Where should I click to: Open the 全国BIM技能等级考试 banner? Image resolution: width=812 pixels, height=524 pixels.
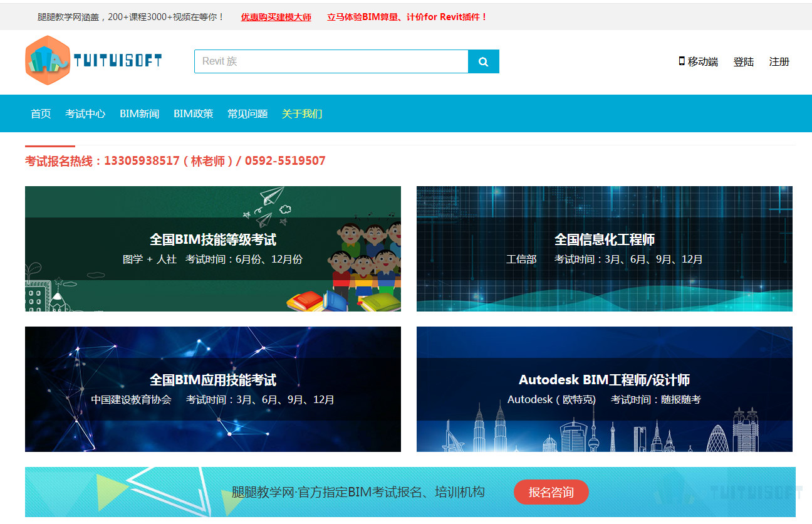[213, 249]
